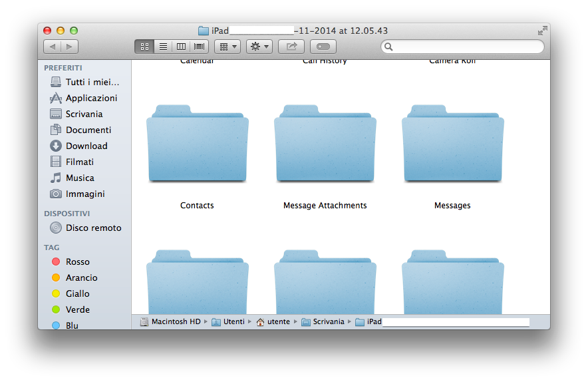Select the folder below Contacts
Screen dimensions: 588x382
[198, 282]
